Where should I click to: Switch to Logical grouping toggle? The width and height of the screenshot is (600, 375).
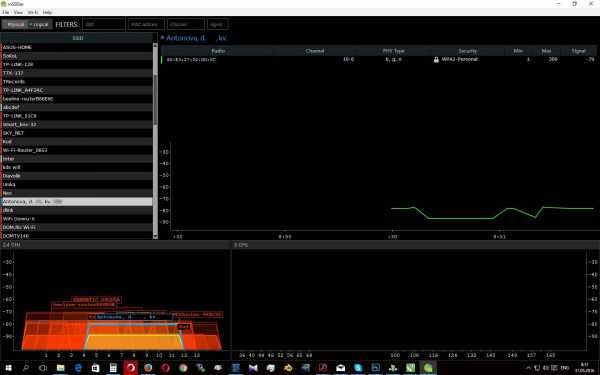(40, 24)
